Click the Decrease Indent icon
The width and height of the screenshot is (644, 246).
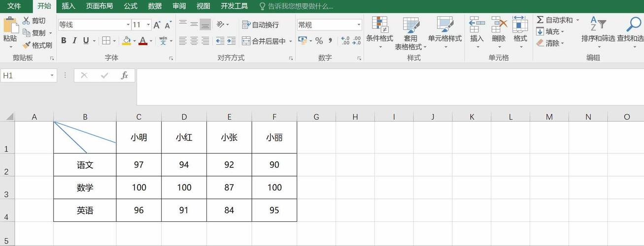[x=220, y=41]
